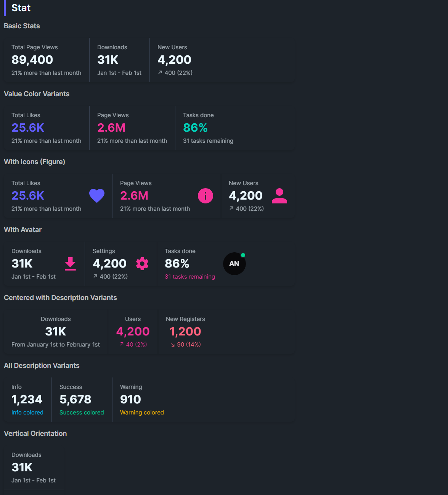Image resolution: width=448 pixels, height=495 pixels.
Task: Click the 5,678 Success stat value
Action: point(75,400)
